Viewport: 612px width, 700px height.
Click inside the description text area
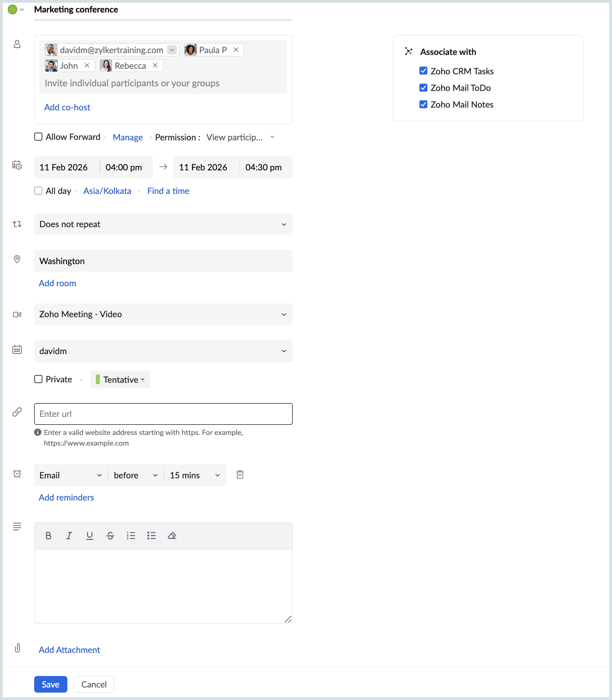[163, 586]
